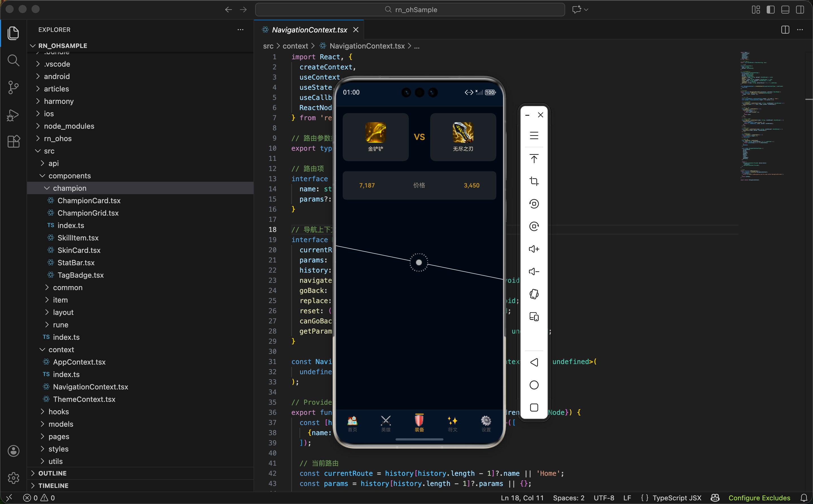
Task: Open the Search view in activity bar
Action: tap(13, 60)
